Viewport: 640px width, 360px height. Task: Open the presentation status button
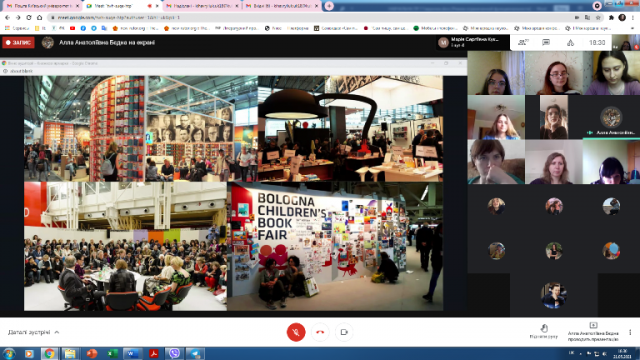pyautogui.click(x=593, y=332)
